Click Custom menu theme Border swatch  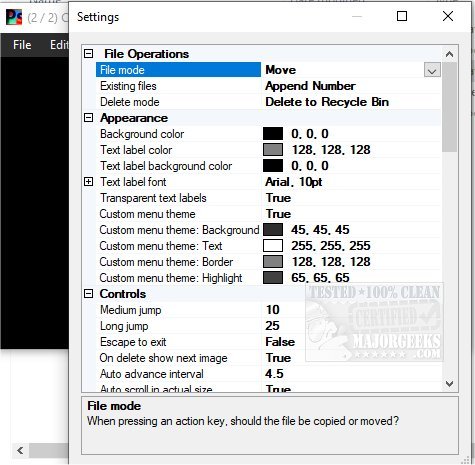[x=273, y=262]
